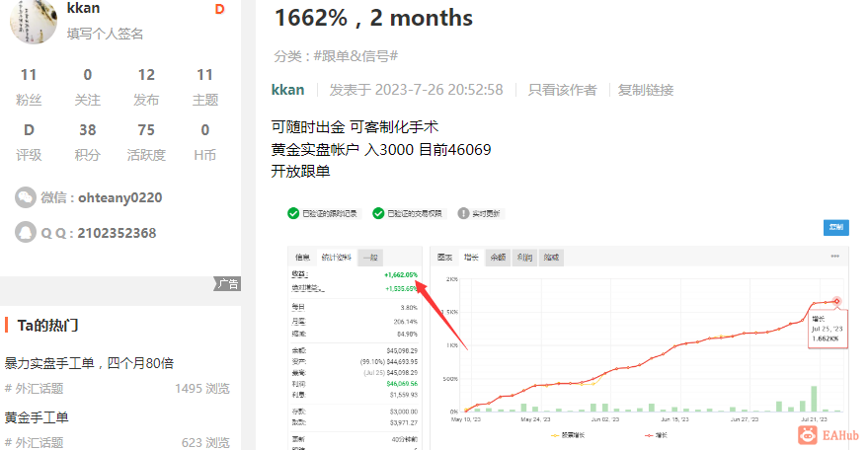Click the tallest green bar near Jul 21
Image resolution: width=868 pixels, height=450 pixels.
click(814, 399)
